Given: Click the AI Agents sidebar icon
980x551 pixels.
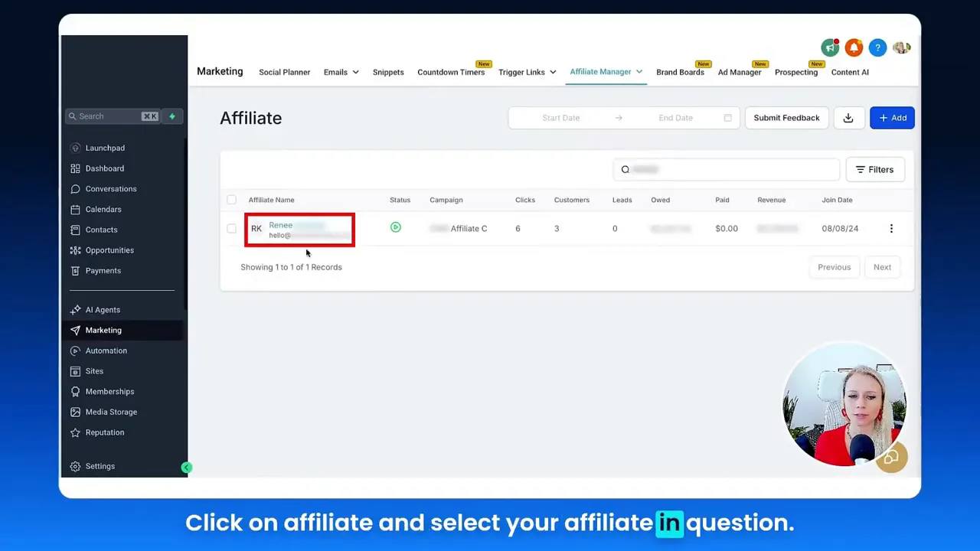Looking at the screenshot, I should [75, 310].
